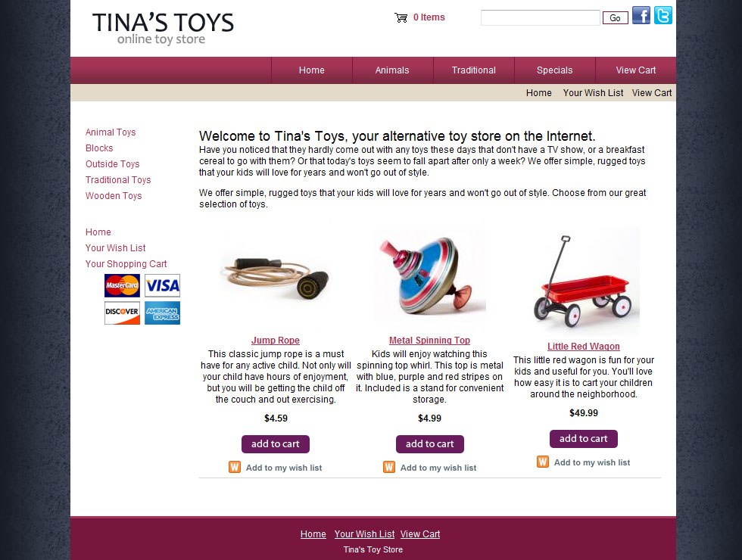Click wish list icon under Metal Spinning Top
Viewport: 742px width, 560px height.
click(389, 468)
